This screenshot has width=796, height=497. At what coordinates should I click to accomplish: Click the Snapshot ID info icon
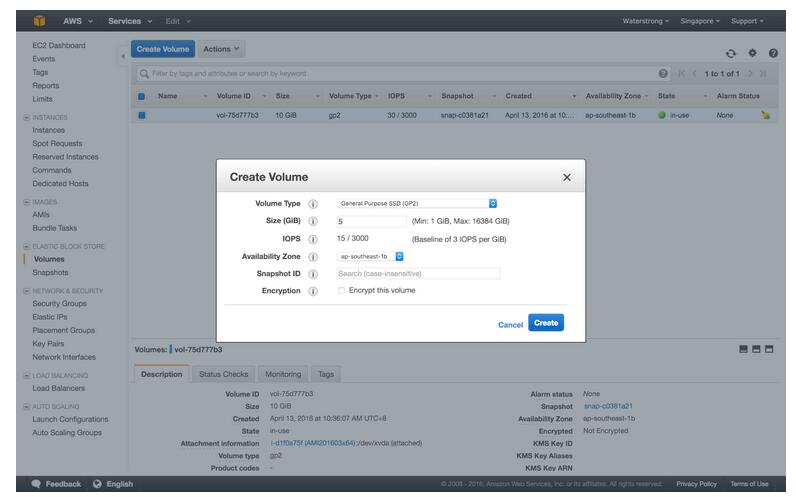[x=313, y=274]
